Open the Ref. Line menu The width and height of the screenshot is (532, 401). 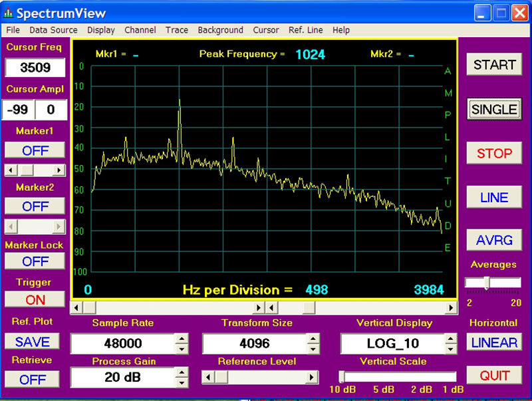(306, 30)
